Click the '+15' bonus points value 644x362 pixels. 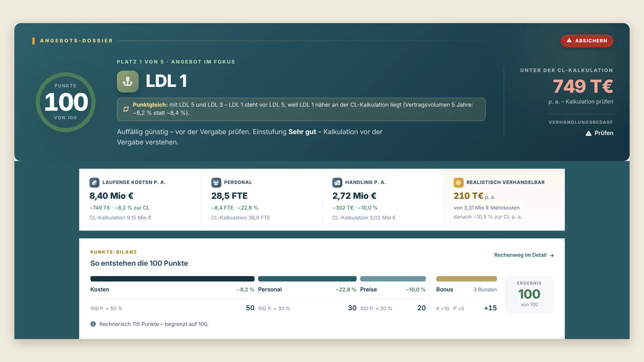pyautogui.click(x=490, y=308)
